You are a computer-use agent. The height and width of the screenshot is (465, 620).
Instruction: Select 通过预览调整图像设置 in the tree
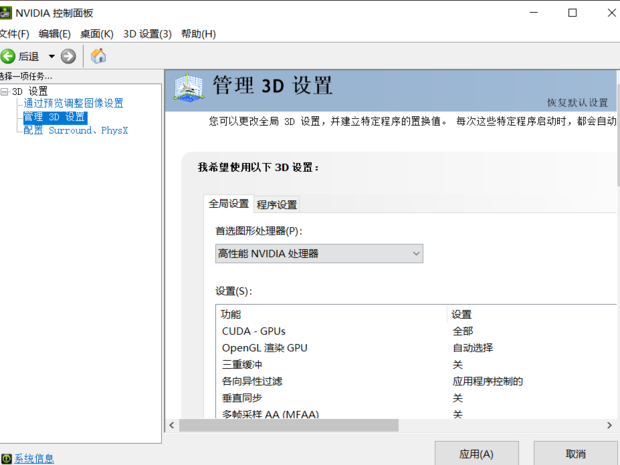73,104
